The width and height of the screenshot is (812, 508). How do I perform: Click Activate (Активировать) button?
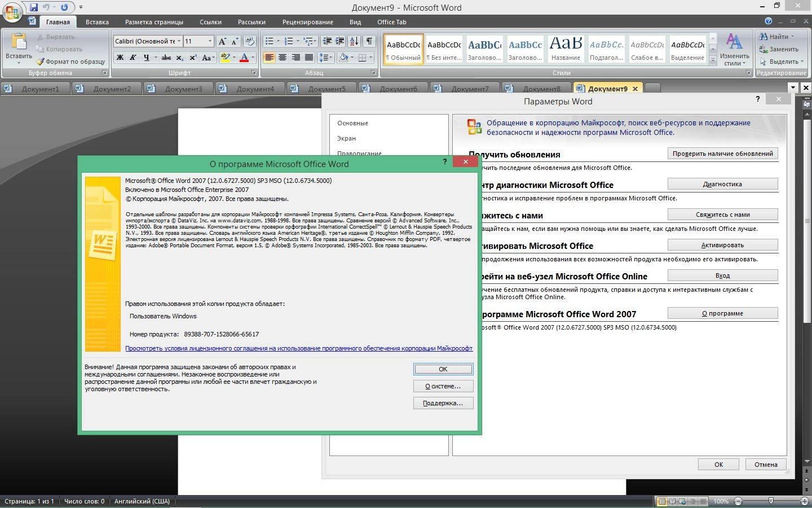click(722, 245)
